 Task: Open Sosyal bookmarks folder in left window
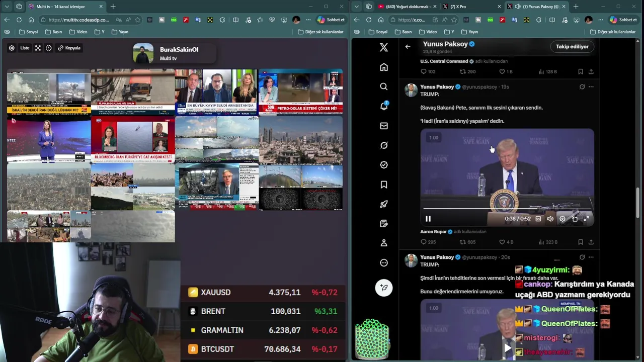[28, 32]
